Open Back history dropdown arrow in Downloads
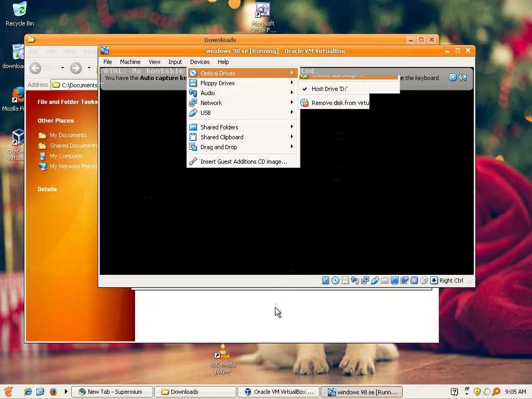This screenshot has width=532, height=399. 62,68
